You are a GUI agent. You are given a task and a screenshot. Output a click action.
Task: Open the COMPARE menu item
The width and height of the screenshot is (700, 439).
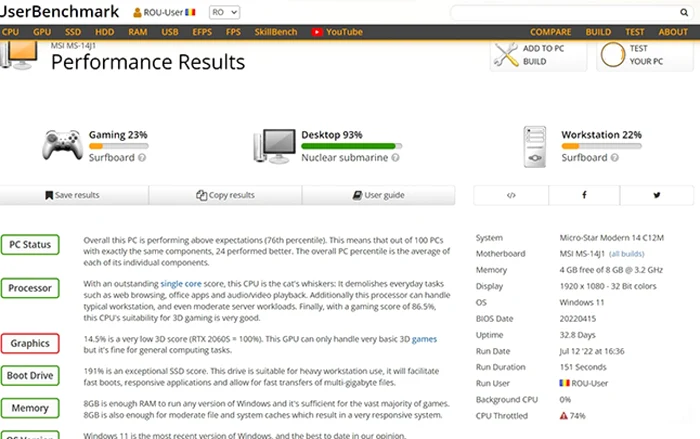tap(550, 32)
